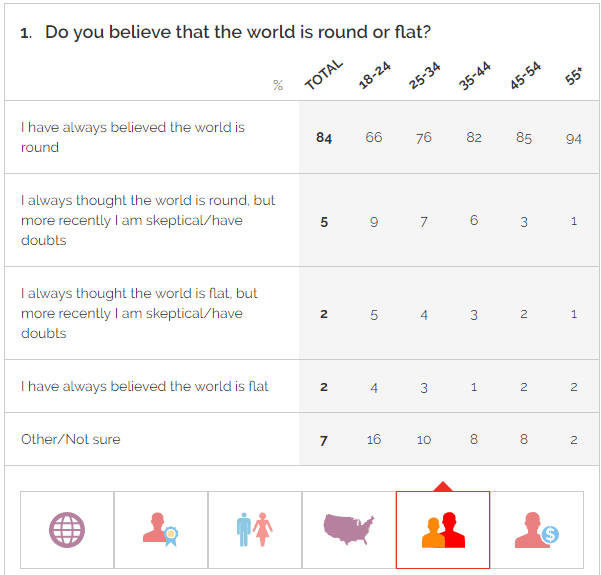Screen dimensions: 601x575
Task: Click the 45-54 column header
Action: click(x=525, y=75)
